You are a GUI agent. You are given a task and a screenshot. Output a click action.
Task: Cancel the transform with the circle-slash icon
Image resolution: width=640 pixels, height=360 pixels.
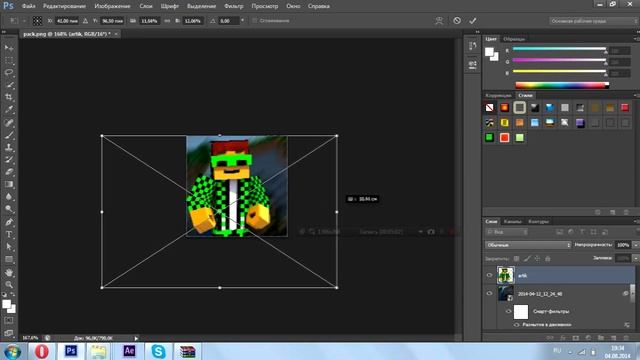pos(457,20)
